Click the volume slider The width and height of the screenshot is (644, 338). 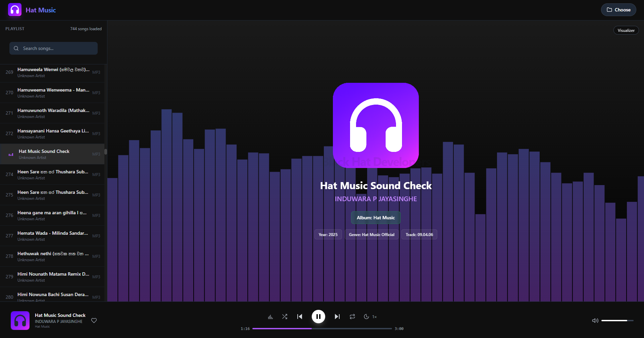point(617,321)
